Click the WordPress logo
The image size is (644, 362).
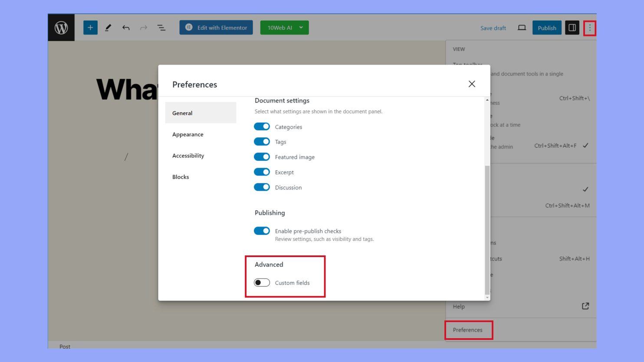pos(61,27)
